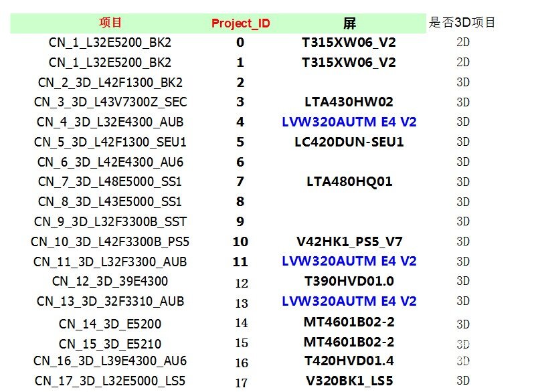Click the 项目 column header
The height and width of the screenshot is (392, 534).
pos(110,23)
